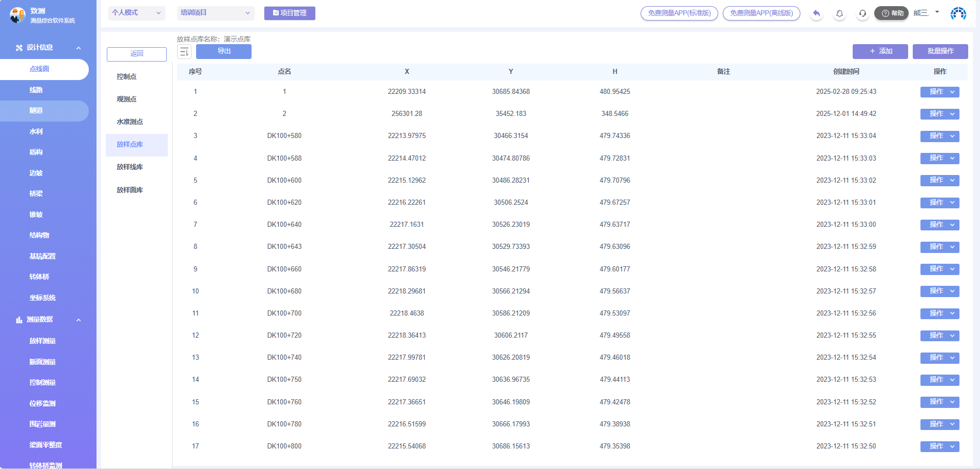Click the 添加 button to add a point
980x469 pixels.
pos(880,51)
